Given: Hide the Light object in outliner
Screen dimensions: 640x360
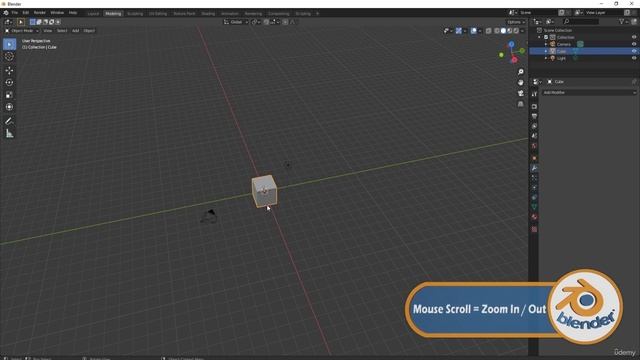Looking at the screenshot, I should coord(634,58).
